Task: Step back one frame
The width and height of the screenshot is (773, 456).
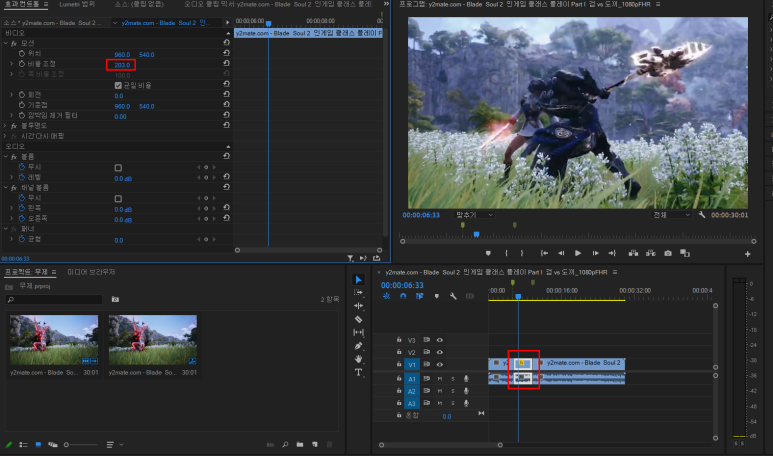Action: [x=561, y=253]
